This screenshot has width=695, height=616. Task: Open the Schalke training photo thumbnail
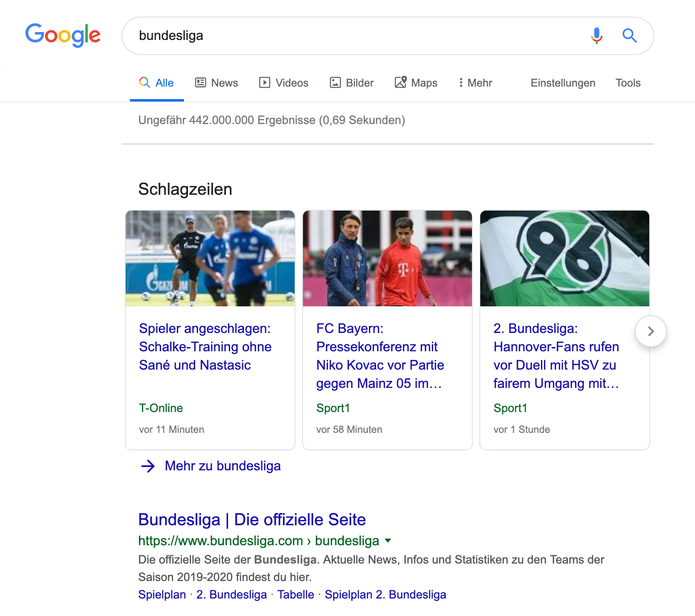[x=210, y=258]
